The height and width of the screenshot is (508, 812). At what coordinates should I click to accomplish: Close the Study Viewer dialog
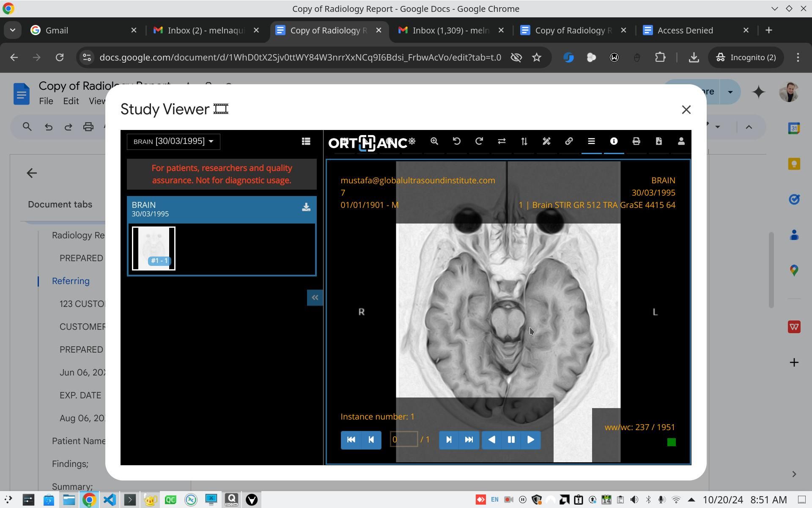pos(686,110)
